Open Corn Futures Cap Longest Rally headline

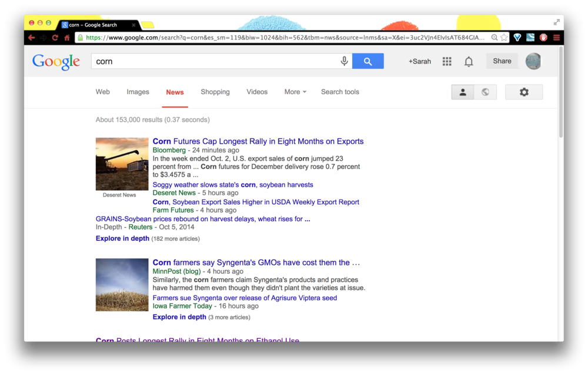click(x=258, y=141)
